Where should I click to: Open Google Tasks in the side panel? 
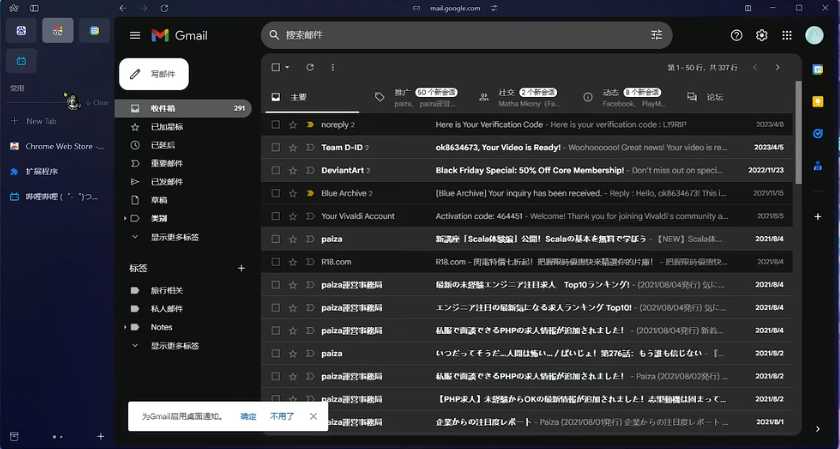818,133
